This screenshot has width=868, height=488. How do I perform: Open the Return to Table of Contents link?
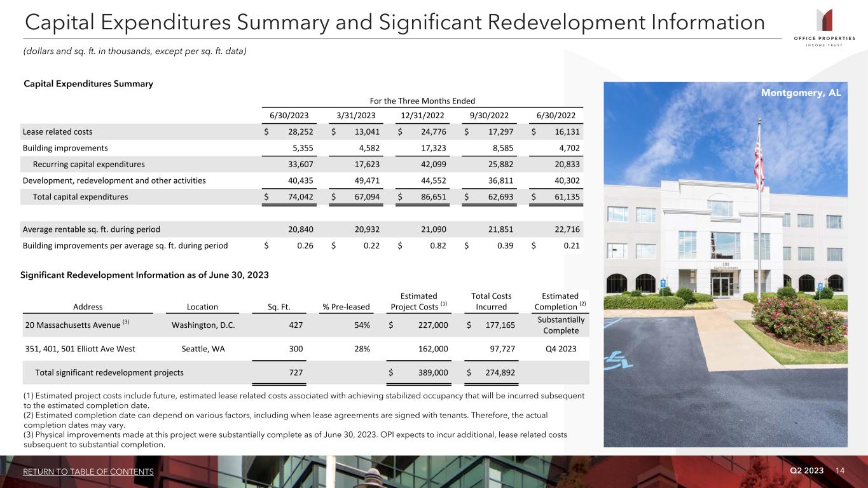tap(88, 471)
